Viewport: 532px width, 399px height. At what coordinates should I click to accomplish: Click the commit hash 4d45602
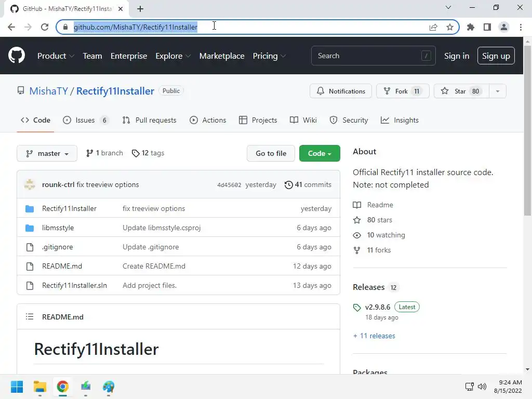coord(229,185)
